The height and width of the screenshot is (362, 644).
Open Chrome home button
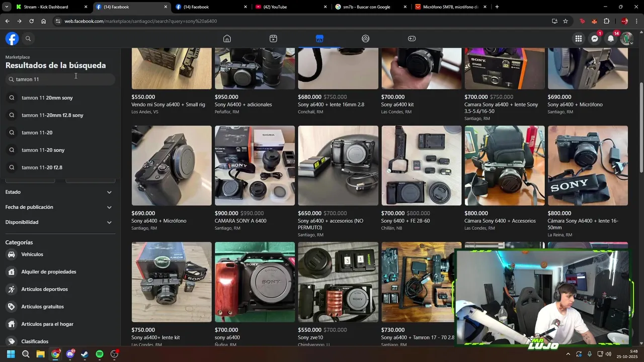pos(43,21)
